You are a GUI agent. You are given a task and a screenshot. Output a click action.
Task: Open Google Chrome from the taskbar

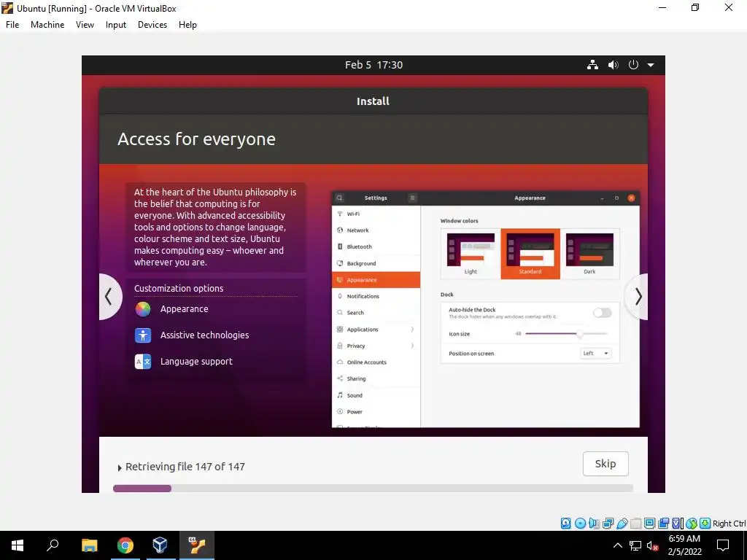click(x=125, y=545)
